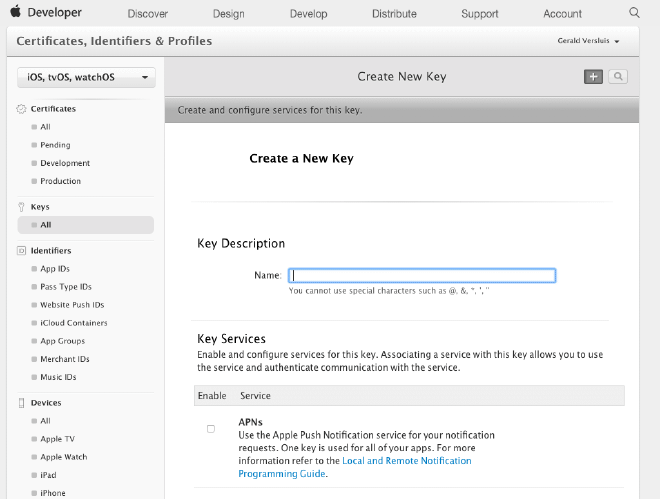The width and height of the screenshot is (660, 499).
Task: Open the Discover navigation menu
Action: click(x=148, y=14)
